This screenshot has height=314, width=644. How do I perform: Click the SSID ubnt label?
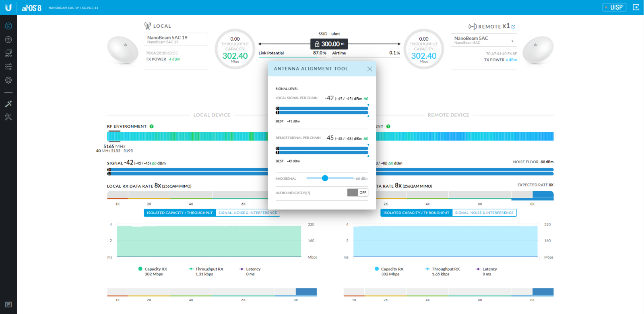329,34
